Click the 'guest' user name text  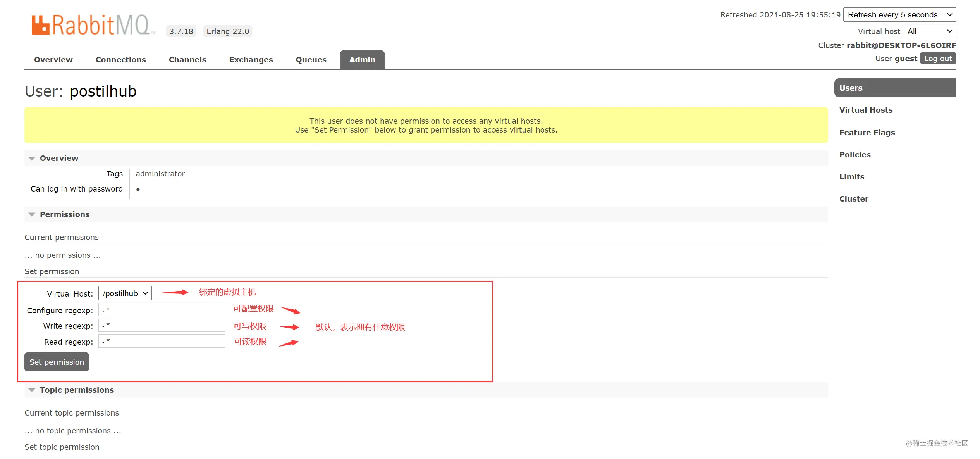click(906, 59)
